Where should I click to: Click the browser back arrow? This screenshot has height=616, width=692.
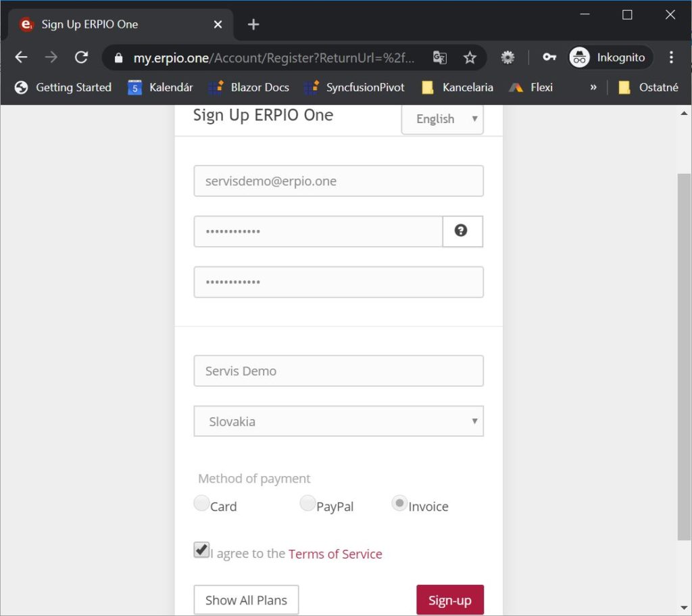pos(22,57)
